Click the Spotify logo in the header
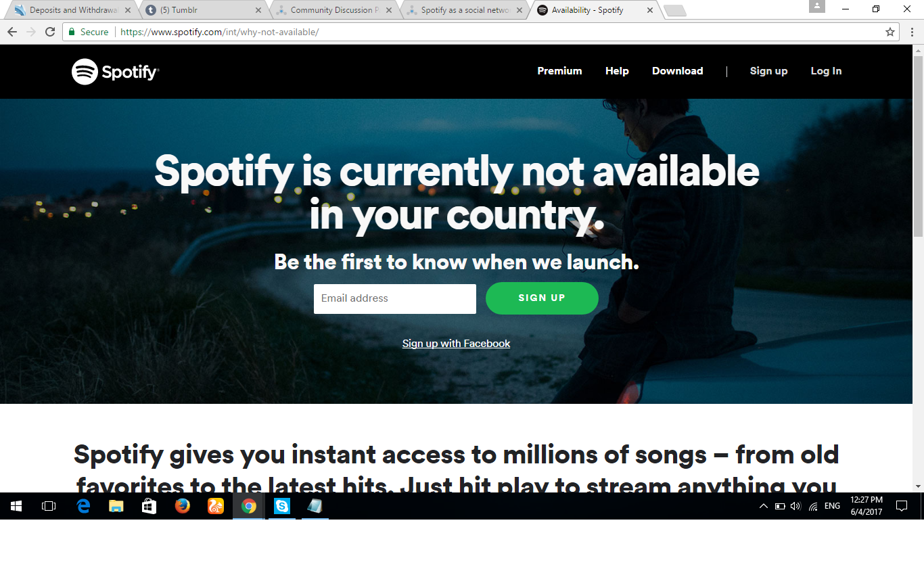 click(116, 71)
